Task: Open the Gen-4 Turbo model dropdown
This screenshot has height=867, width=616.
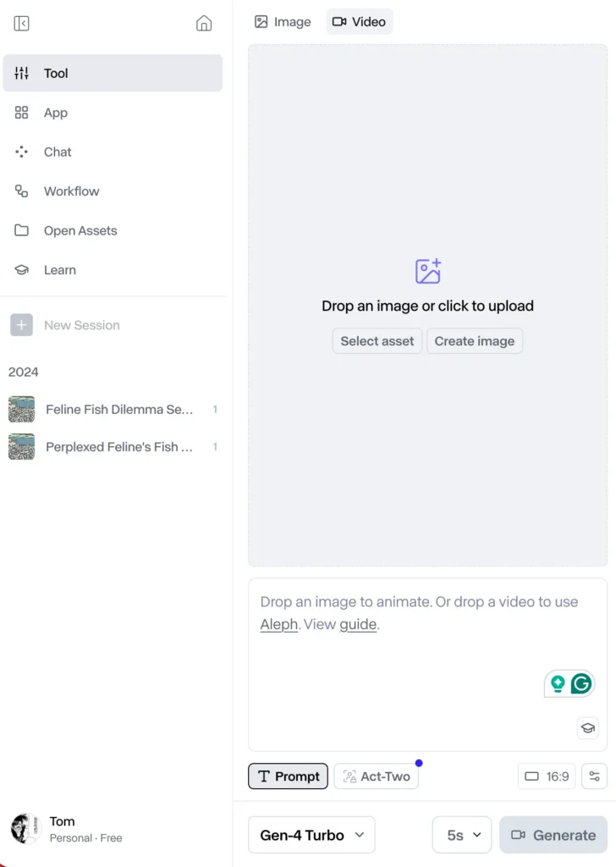Action: click(x=311, y=835)
